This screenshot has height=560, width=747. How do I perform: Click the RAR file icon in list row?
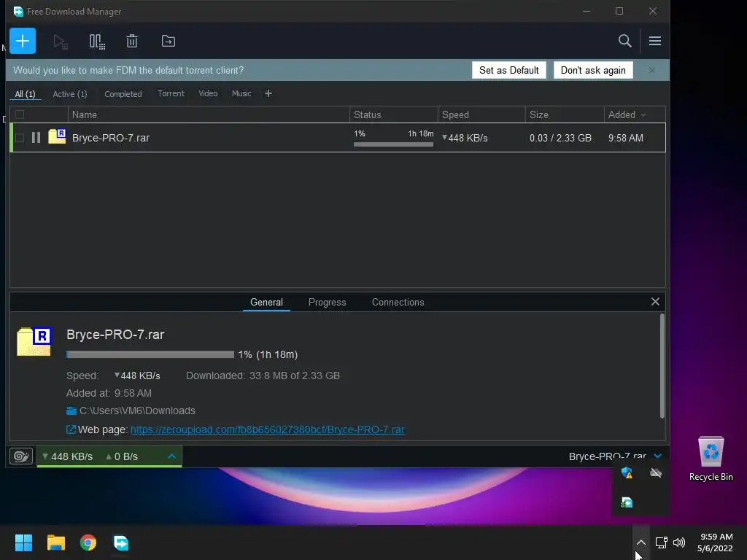coord(57,136)
